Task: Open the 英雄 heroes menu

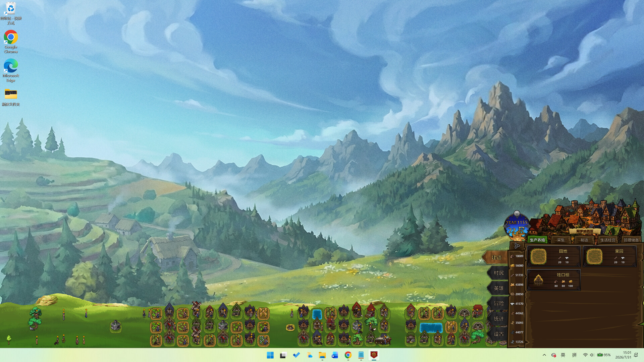Action: (498, 288)
